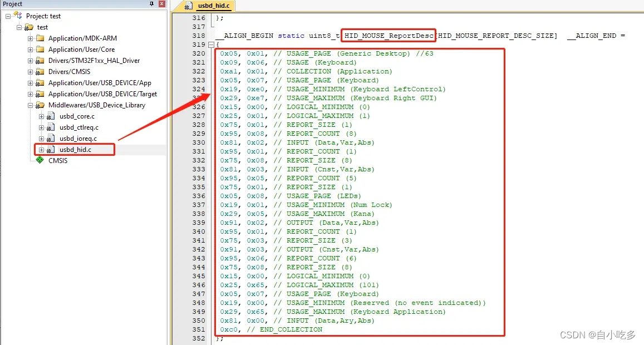Screen dimensions: 644x345
Task: Click the Drivers/STM32F1xx_HAL_Driver folder icon
Action: [40, 60]
